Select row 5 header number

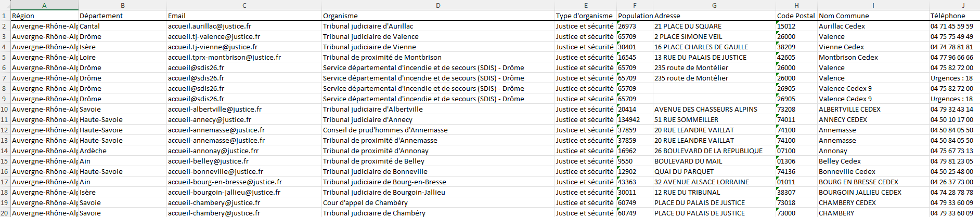coord(5,57)
